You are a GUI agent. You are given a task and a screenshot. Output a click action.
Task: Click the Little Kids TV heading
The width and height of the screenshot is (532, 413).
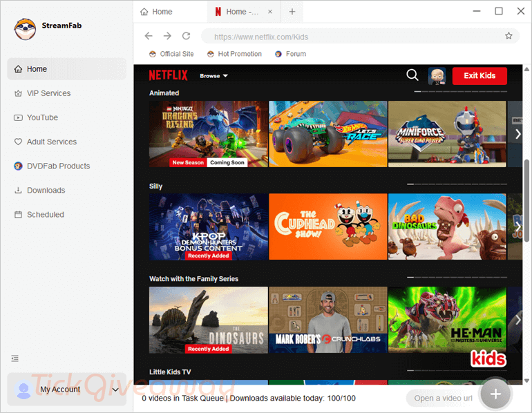pos(170,372)
